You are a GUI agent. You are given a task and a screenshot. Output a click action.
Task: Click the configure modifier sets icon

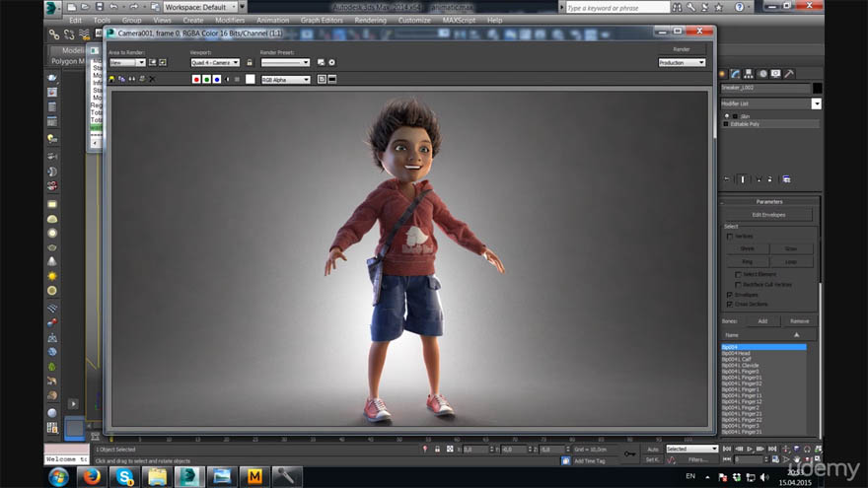click(786, 179)
